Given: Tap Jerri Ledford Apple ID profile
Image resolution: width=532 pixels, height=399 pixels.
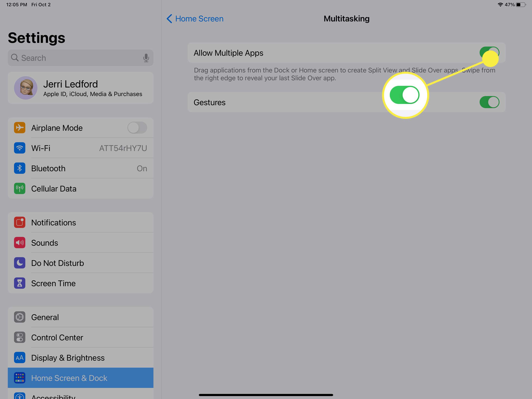Looking at the screenshot, I should [80, 88].
